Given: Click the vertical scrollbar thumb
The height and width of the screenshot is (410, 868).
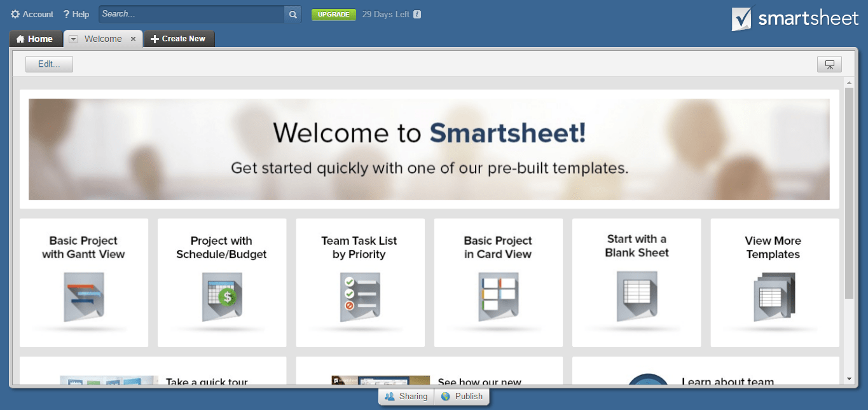Looking at the screenshot, I should pyautogui.click(x=849, y=193).
